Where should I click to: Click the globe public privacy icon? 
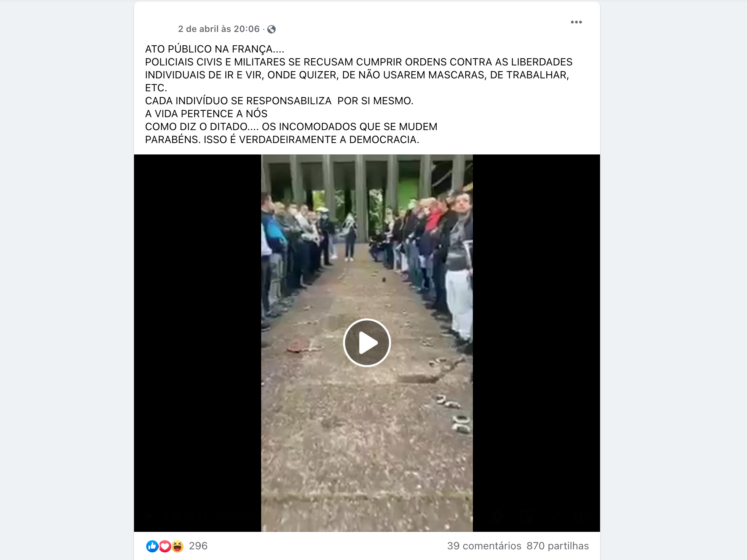271,29
